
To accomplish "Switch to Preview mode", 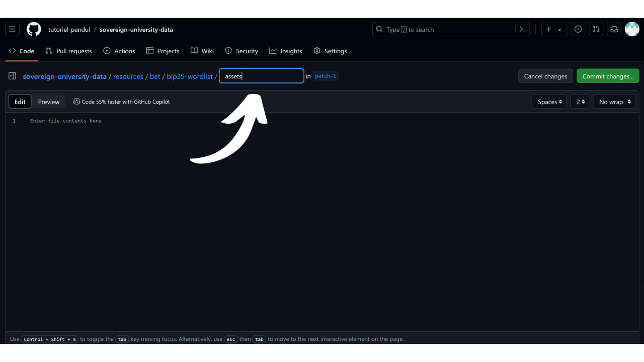I will pos(49,102).
